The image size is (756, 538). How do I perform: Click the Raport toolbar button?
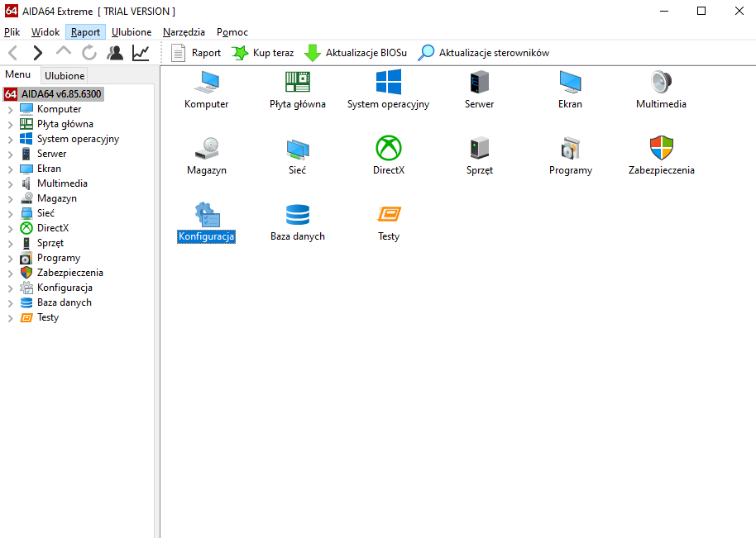(196, 53)
